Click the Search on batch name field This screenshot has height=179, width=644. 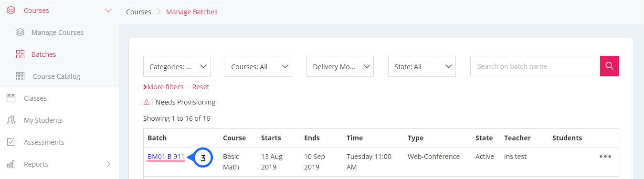point(535,66)
